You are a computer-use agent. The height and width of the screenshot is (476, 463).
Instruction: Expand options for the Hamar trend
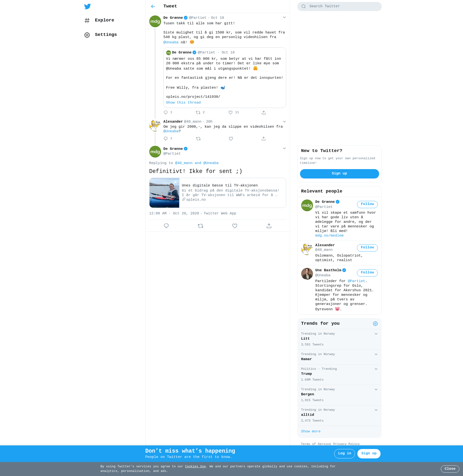tap(376, 354)
